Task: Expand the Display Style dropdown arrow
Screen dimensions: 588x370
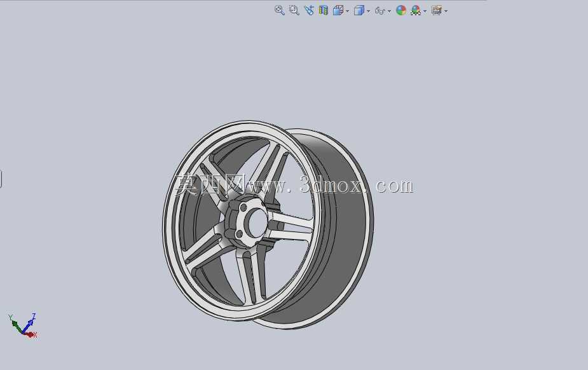Action: click(368, 11)
